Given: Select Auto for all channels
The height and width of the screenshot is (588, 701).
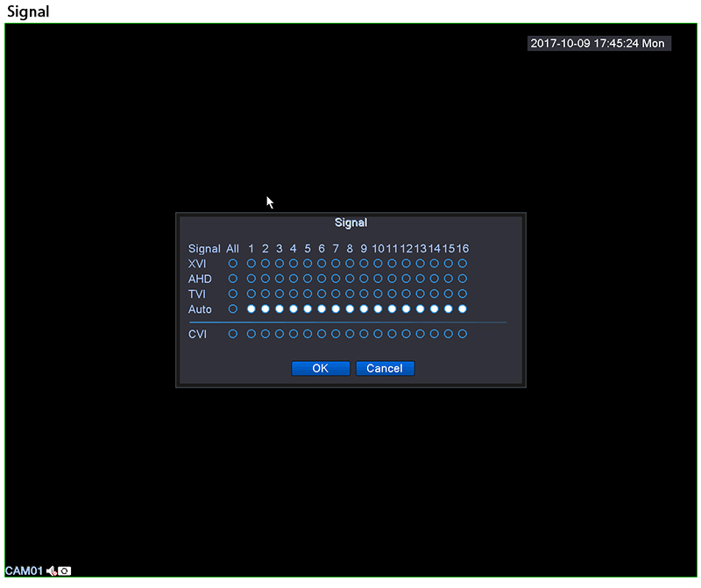Looking at the screenshot, I should click(233, 309).
